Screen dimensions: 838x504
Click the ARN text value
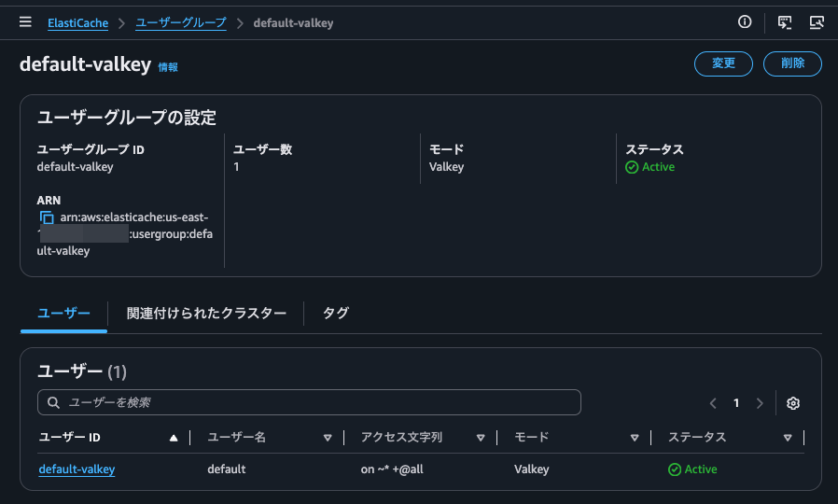124,234
